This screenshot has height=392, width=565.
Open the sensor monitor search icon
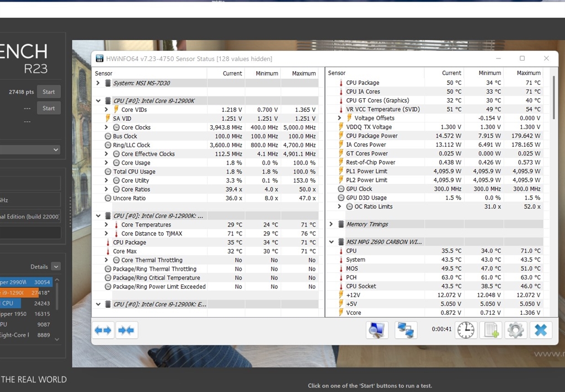coord(377,330)
